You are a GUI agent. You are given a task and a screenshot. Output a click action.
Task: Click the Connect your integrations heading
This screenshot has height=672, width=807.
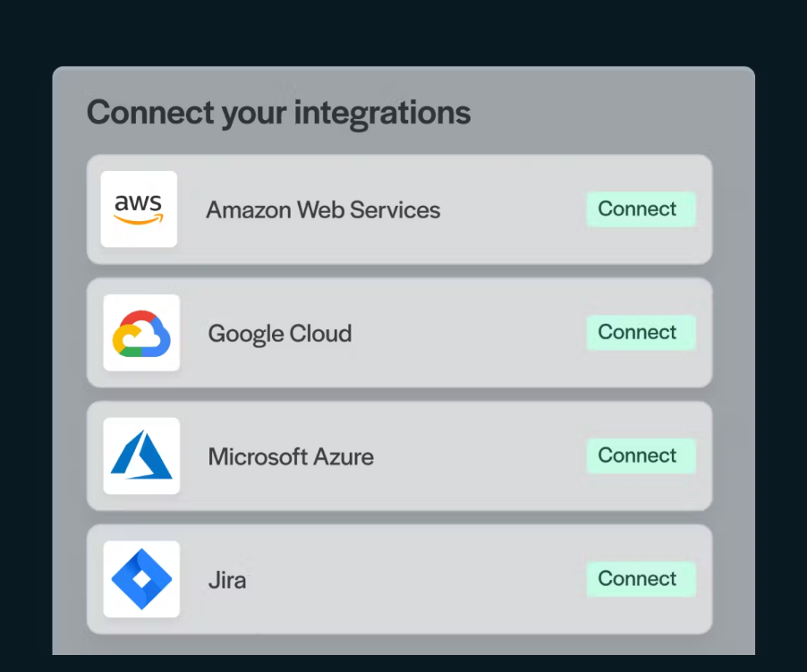[277, 113]
